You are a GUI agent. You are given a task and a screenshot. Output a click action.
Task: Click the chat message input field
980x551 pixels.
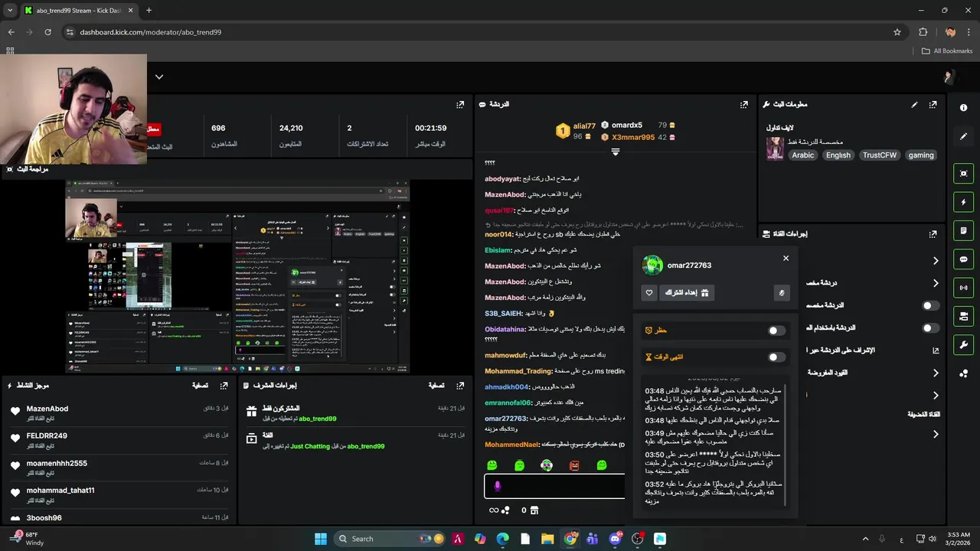click(x=555, y=486)
